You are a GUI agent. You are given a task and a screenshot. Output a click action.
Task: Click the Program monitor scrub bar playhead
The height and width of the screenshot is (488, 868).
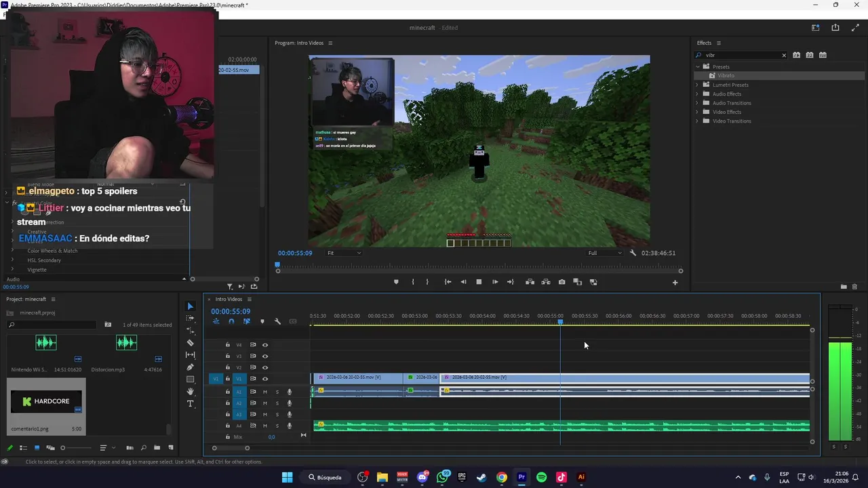click(277, 266)
